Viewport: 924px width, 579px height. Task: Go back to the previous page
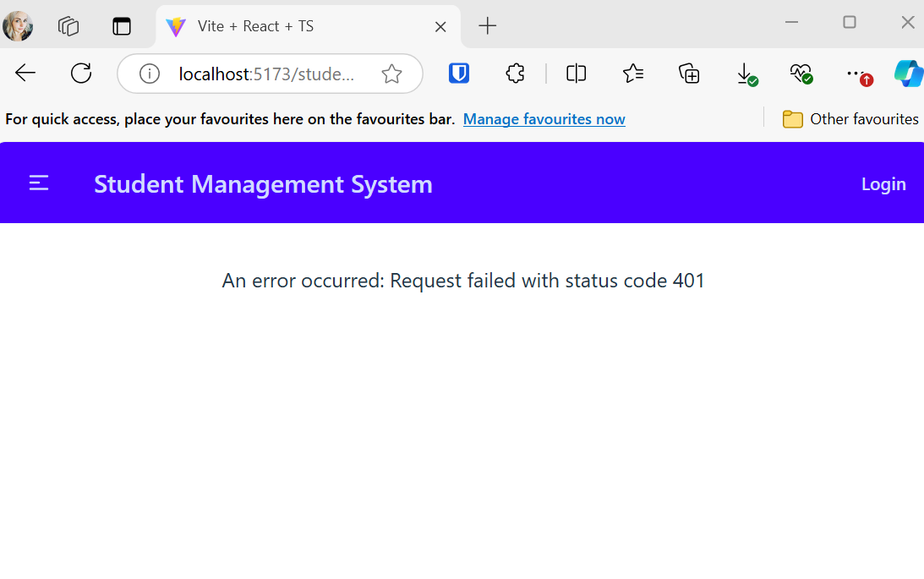pos(25,73)
